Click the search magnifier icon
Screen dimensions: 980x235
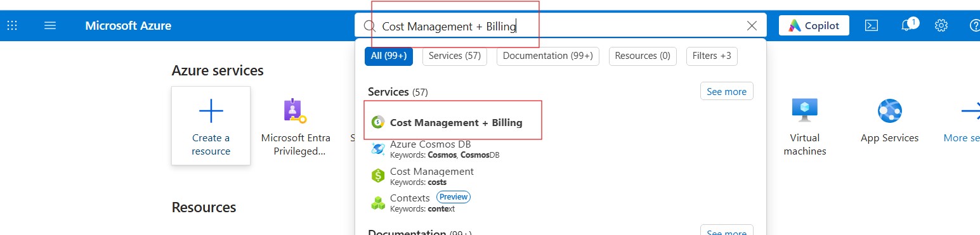[x=369, y=26]
